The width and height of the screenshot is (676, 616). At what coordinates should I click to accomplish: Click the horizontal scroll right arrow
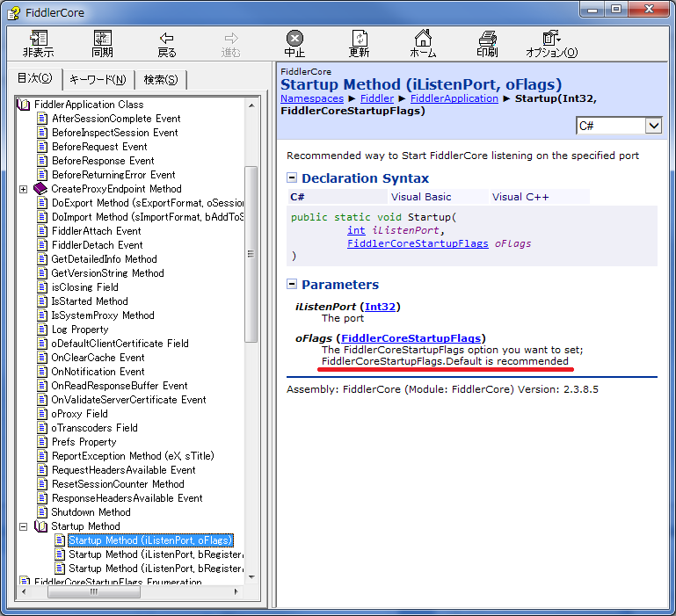[236, 591]
